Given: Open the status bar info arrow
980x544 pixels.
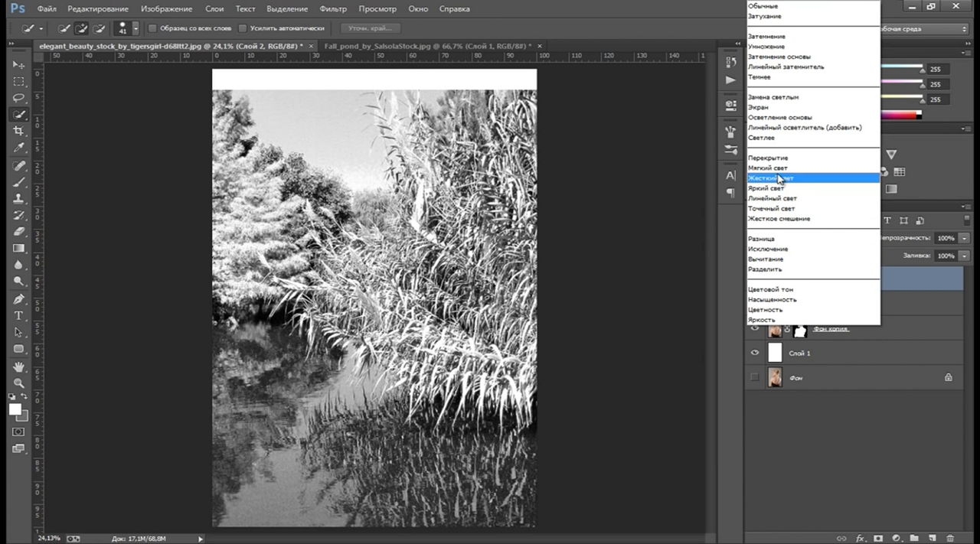Looking at the screenshot, I should [201, 539].
